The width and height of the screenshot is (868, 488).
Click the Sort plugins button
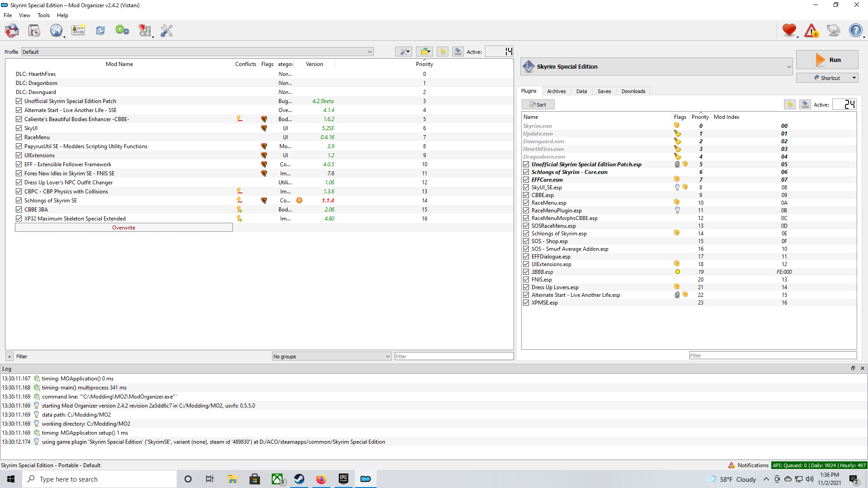pos(538,104)
